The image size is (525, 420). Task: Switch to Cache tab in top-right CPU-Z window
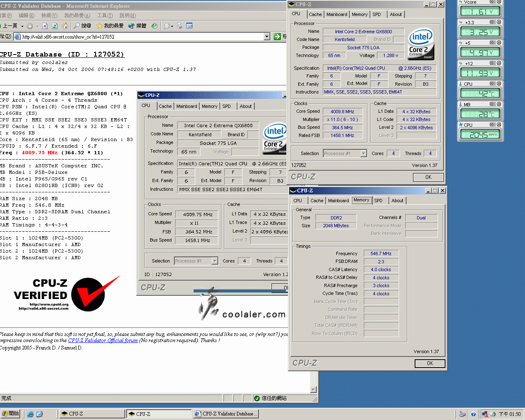point(315,14)
